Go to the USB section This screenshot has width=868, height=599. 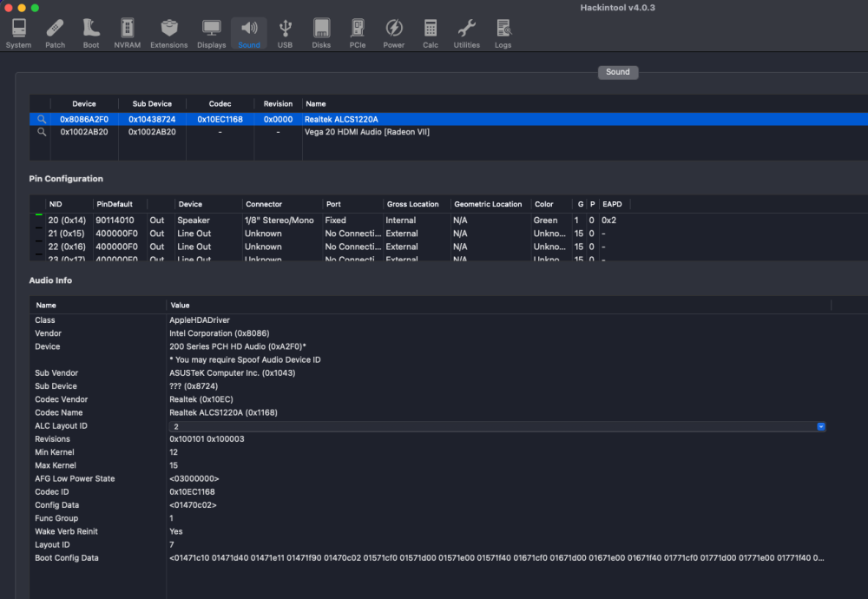(x=285, y=33)
